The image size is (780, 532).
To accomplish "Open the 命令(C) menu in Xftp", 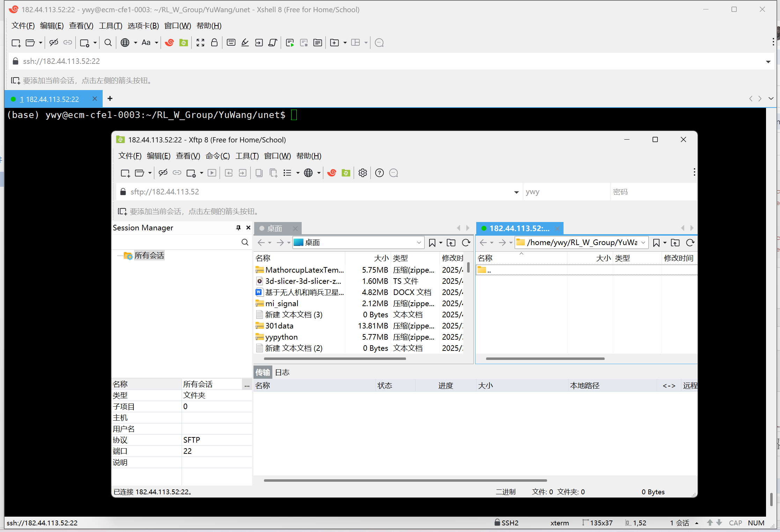I will pyautogui.click(x=218, y=156).
